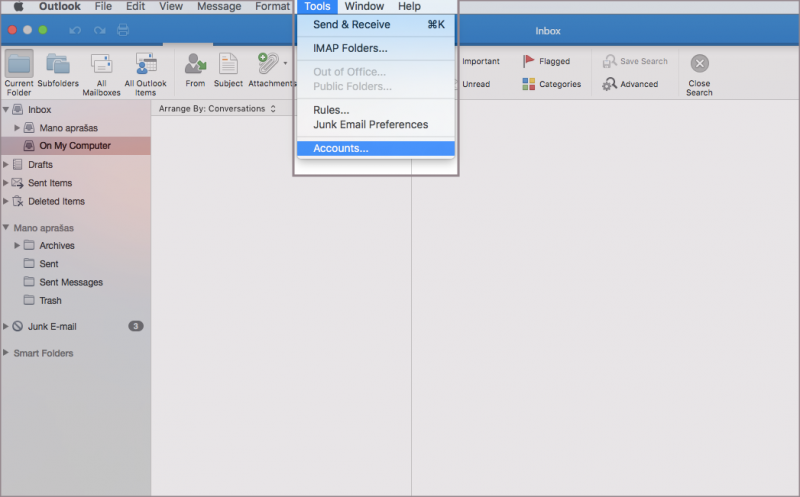The width and height of the screenshot is (800, 497).
Task: Open Advanced search options
Action: [x=609, y=84]
